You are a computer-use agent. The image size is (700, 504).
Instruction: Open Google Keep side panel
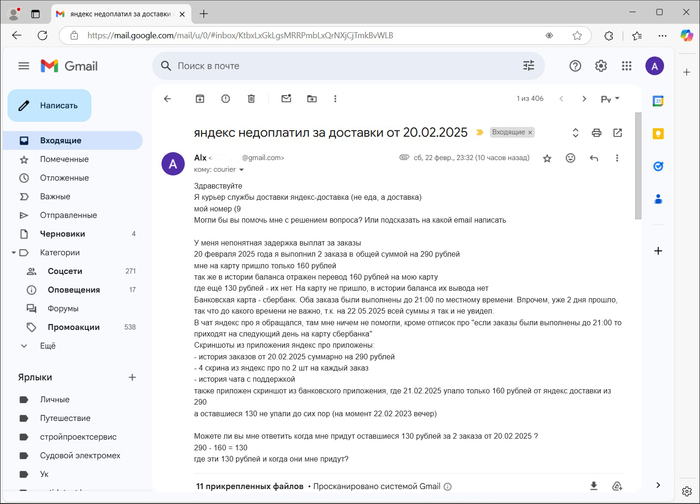click(658, 133)
